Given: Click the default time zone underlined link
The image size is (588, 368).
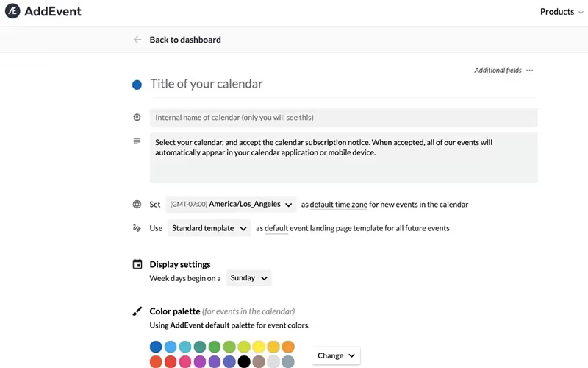Looking at the screenshot, I should [x=339, y=205].
